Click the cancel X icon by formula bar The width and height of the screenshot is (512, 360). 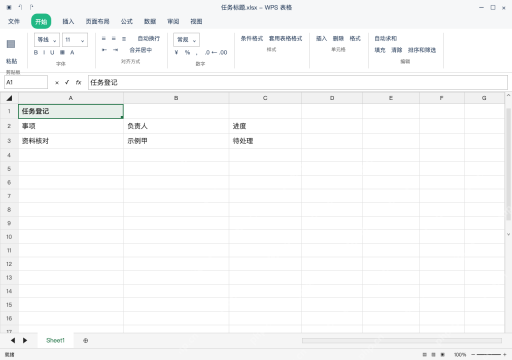coord(57,83)
